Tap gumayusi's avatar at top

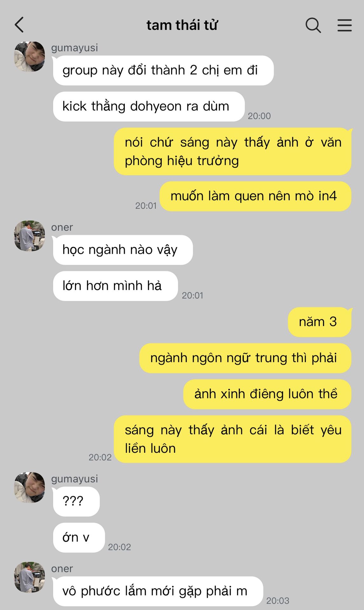coord(29,57)
